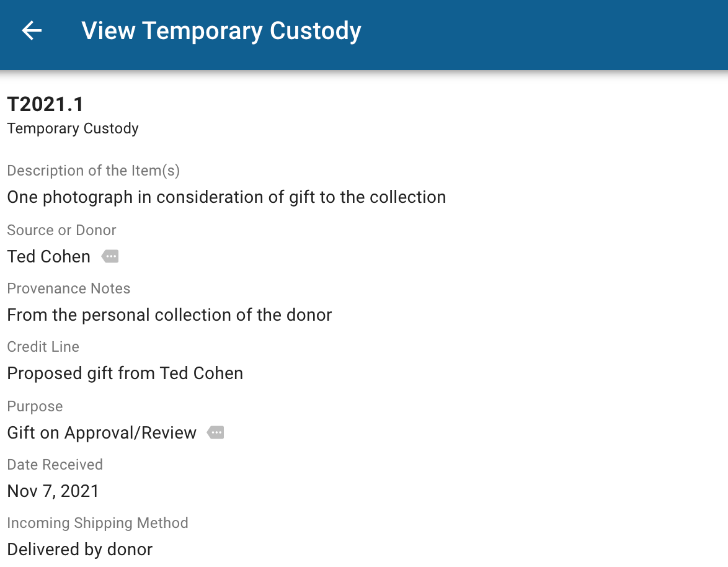Click the back arrow in the header
728x567 pixels.
pos(30,30)
